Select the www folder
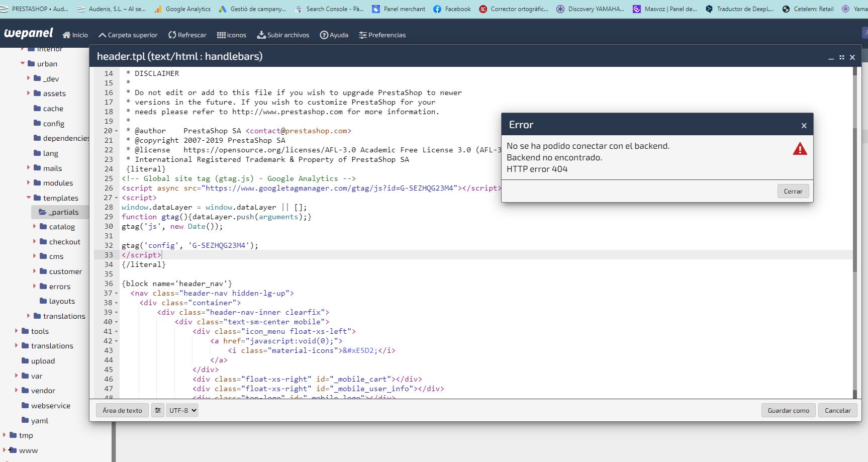Viewport: 868px width, 462px height. (x=24, y=450)
